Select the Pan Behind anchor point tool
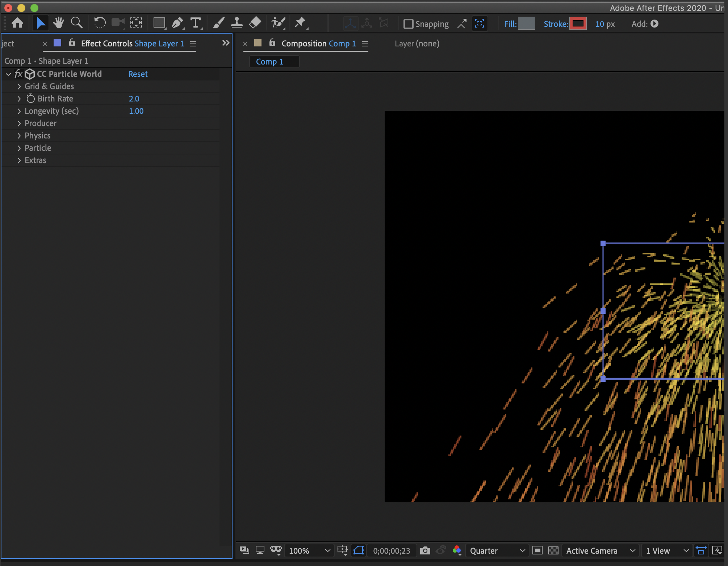The image size is (728, 566). coord(136,23)
